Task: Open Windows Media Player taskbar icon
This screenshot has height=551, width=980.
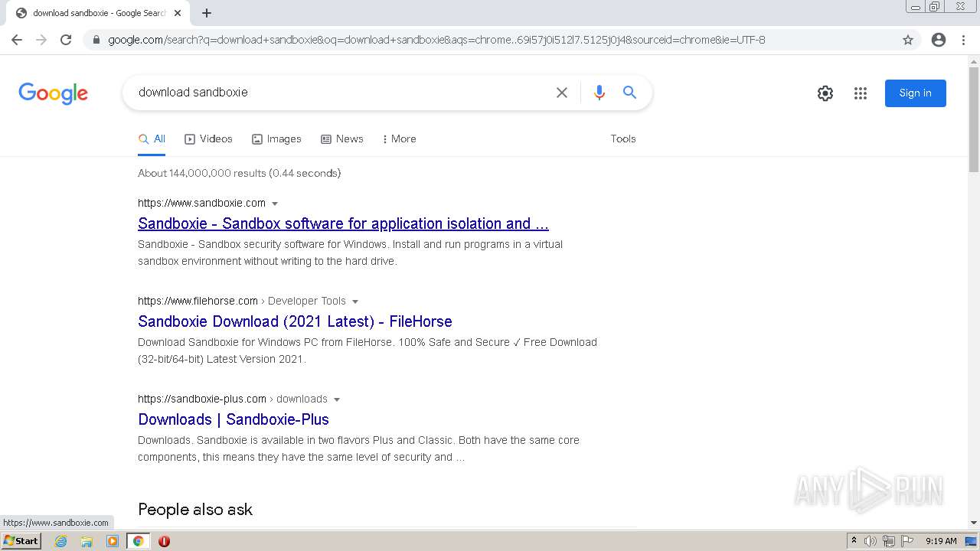Action: tap(113, 541)
